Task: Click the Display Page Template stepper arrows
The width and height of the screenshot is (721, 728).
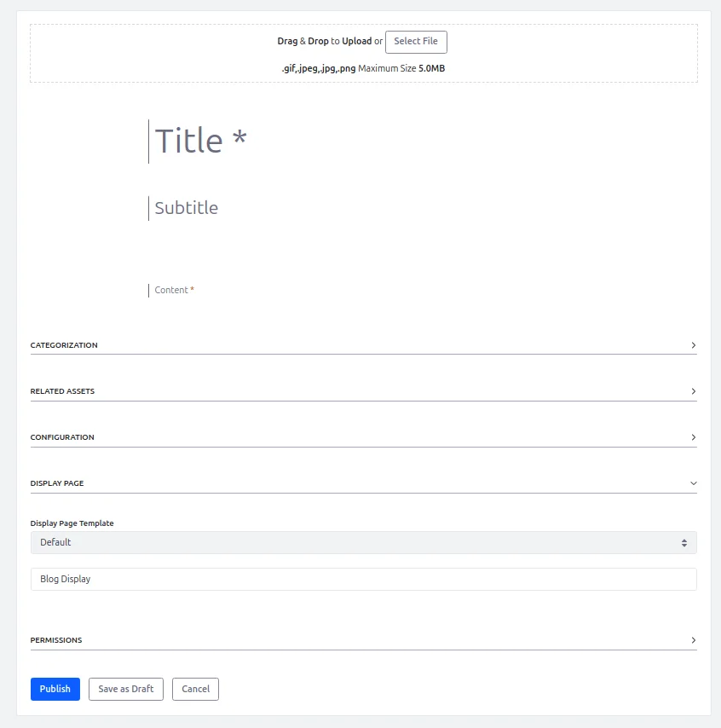Action: 684,542
